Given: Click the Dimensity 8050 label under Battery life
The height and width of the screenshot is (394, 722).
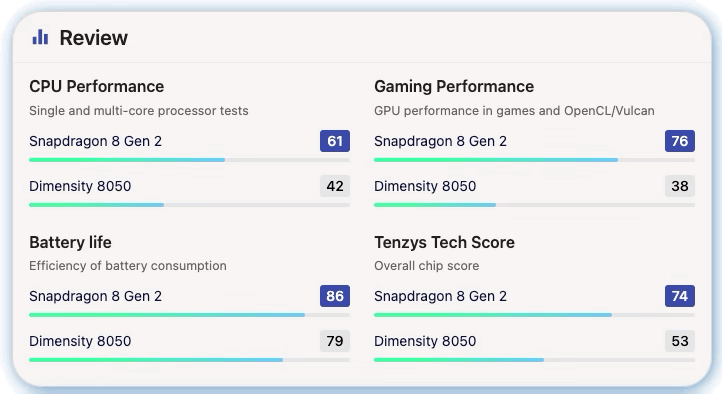Looking at the screenshot, I should point(80,341).
